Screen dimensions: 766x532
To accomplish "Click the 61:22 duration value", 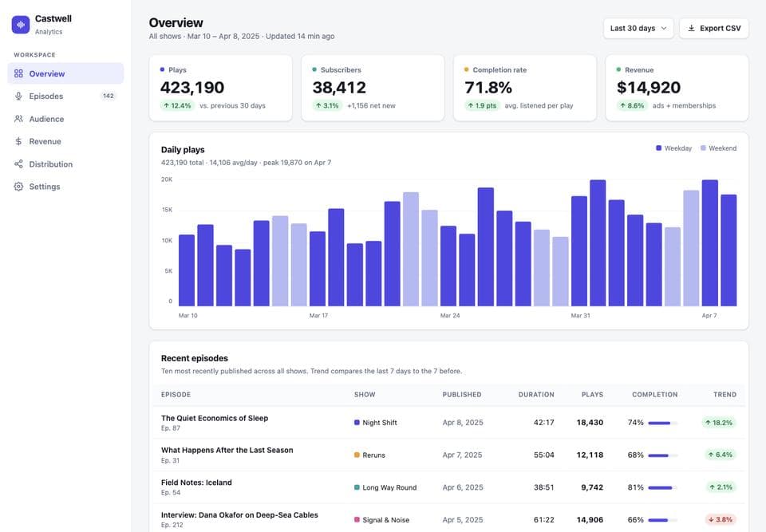I will tap(543, 520).
